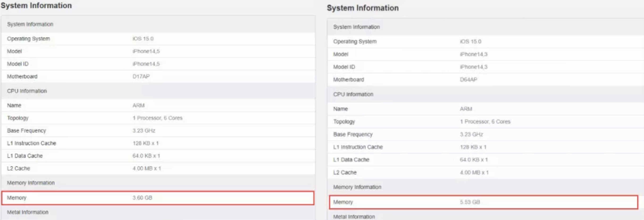Click 'L2 Cache' label in right panel
This screenshot has width=644, height=220.
pyautogui.click(x=345, y=173)
